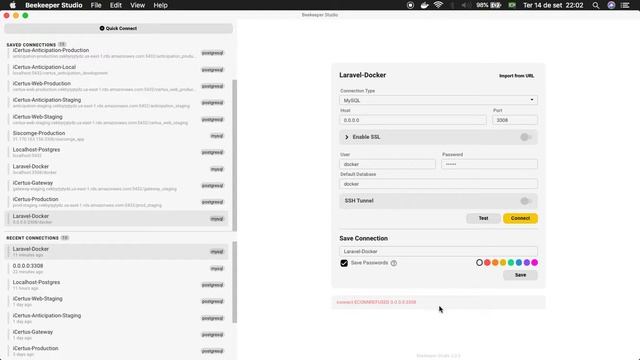The image size is (640, 360).
Task: Select saved connection iCertus-Web-Production
Action: (x=117, y=86)
